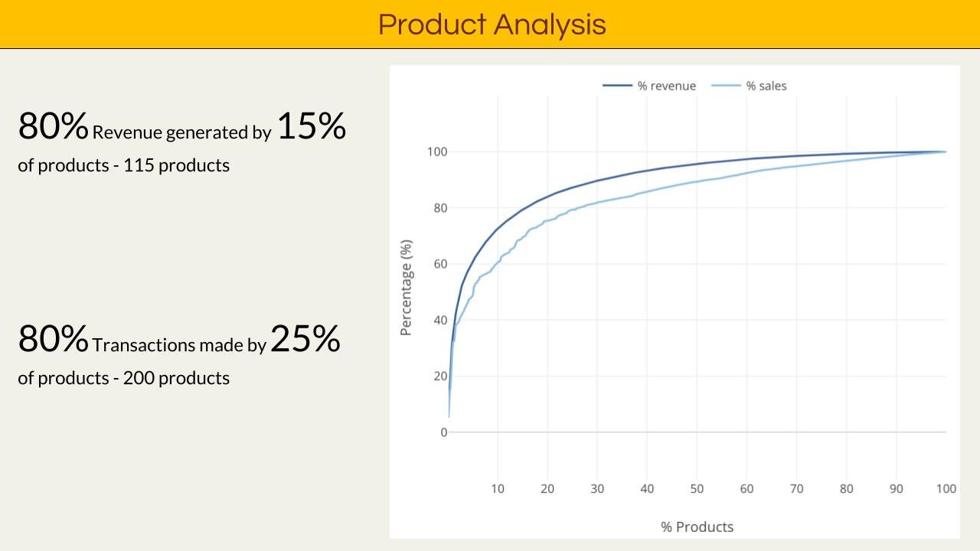Click the % Products x-axis label
This screenshot has width=980, height=551.
697,527
